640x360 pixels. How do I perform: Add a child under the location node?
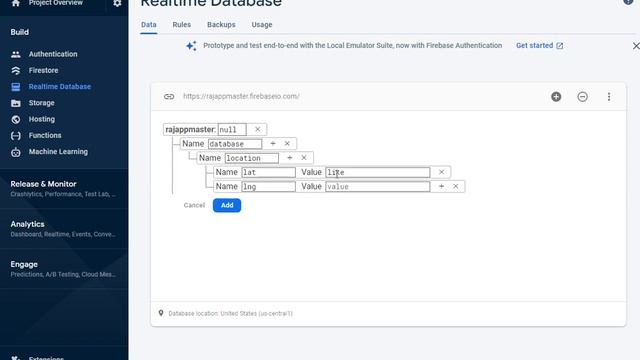pos(289,158)
